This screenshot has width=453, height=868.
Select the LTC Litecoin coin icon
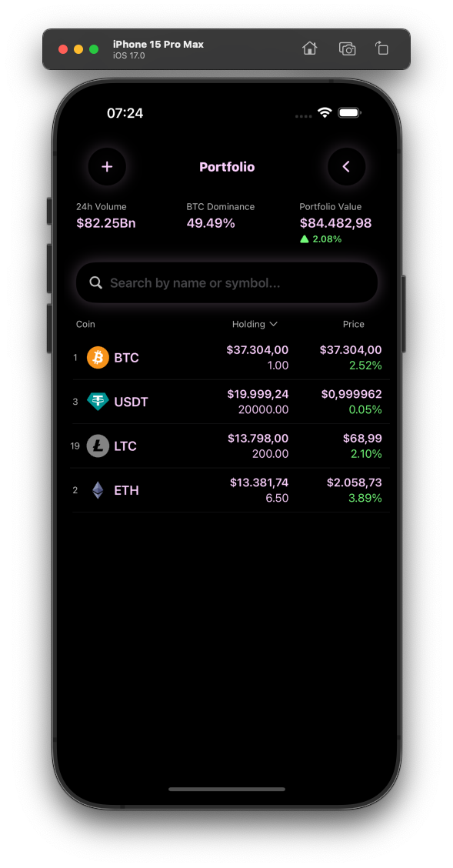click(x=98, y=446)
